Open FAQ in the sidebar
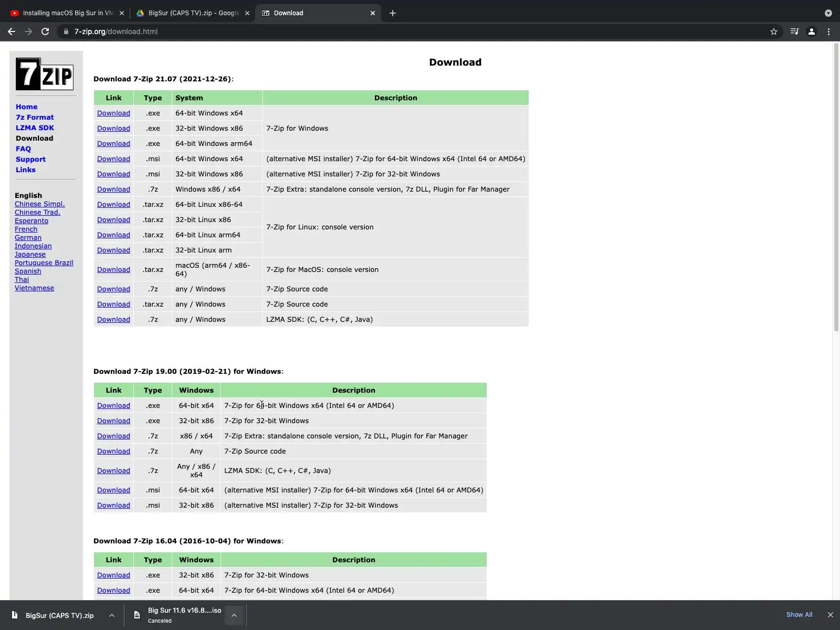This screenshot has height=630, width=840. point(23,149)
